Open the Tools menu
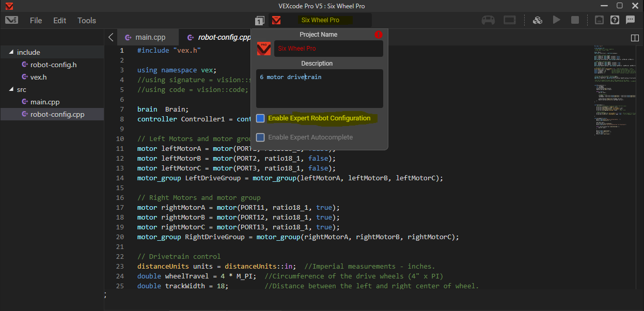 [x=87, y=21]
